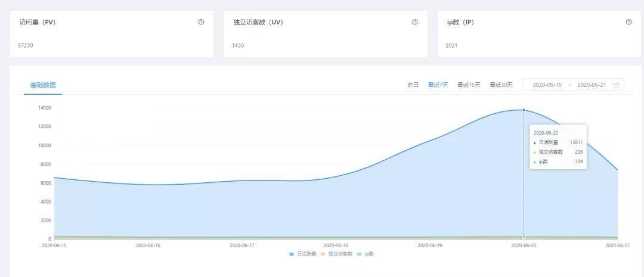
Task: Click the 访问量 (PV) card title
Action: point(38,22)
